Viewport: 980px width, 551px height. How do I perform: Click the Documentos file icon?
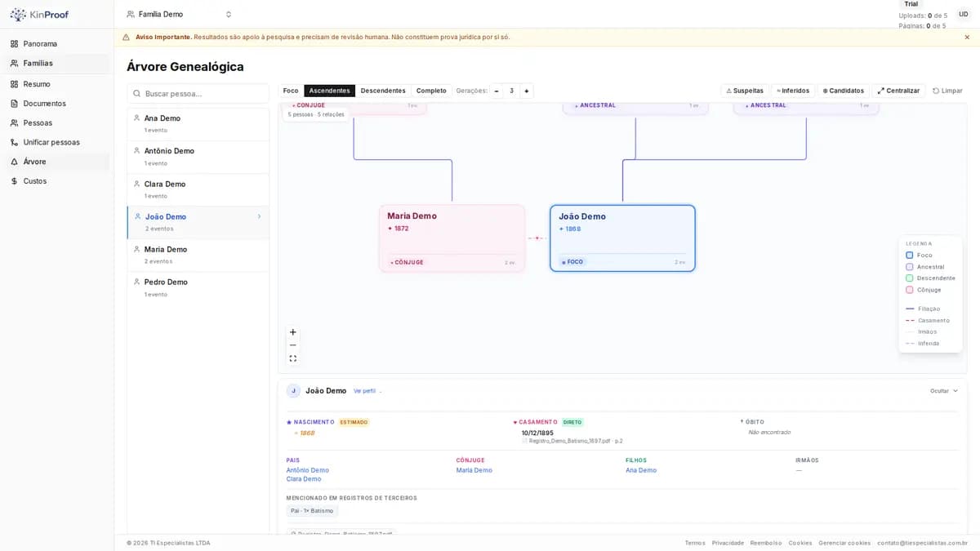tap(14, 104)
